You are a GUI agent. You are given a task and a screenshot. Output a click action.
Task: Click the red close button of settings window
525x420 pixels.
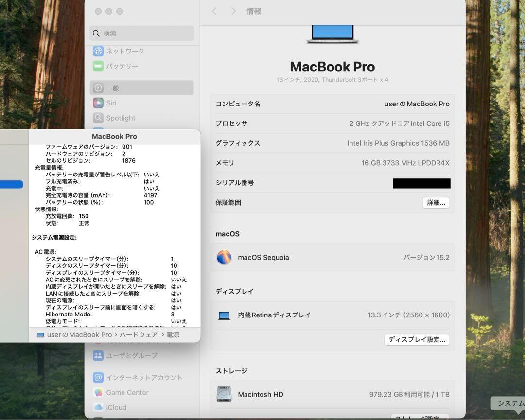click(98, 11)
